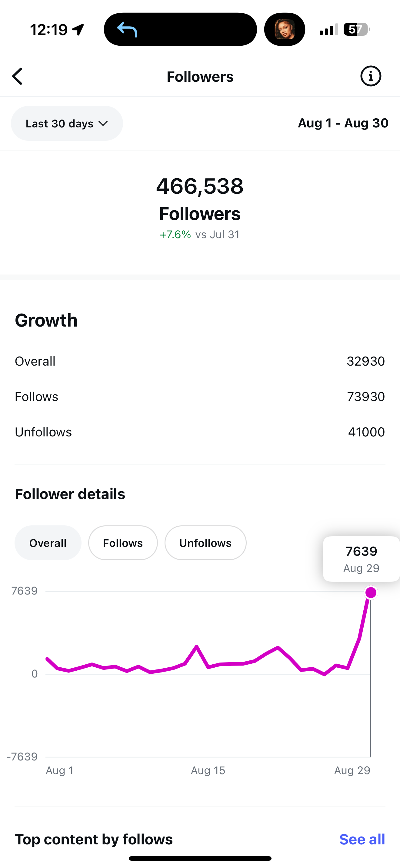This screenshot has width=400, height=868.
Task: Tap the Aug 15 axis label
Action: coord(208,770)
